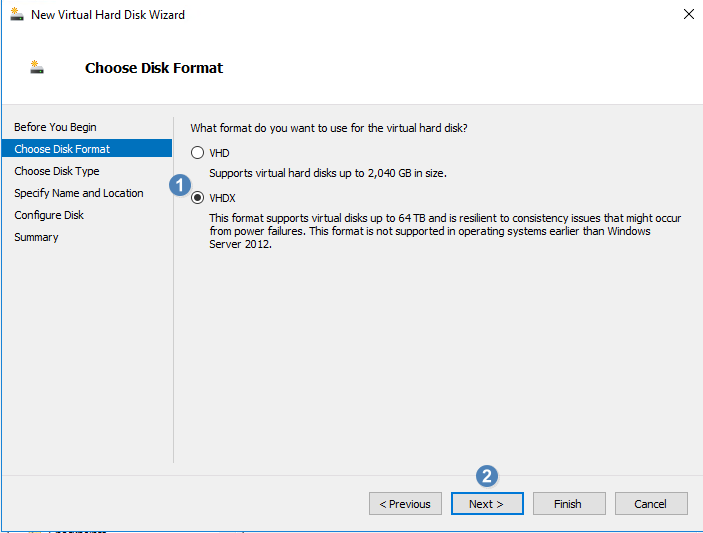Click the Finish button
The width and height of the screenshot is (703, 533).
click(x=569, y=503)
